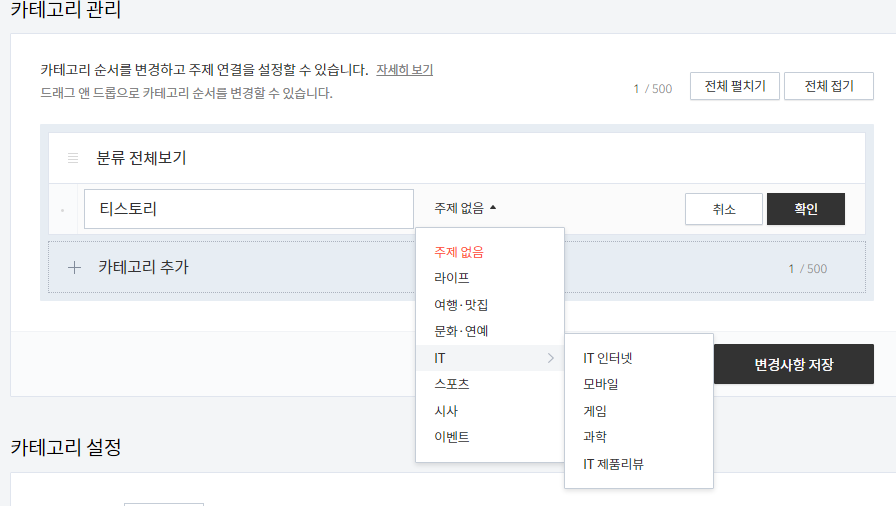
Task: Click the chevron arrow on the IT menu row
Action: click(x=550, y=358)
